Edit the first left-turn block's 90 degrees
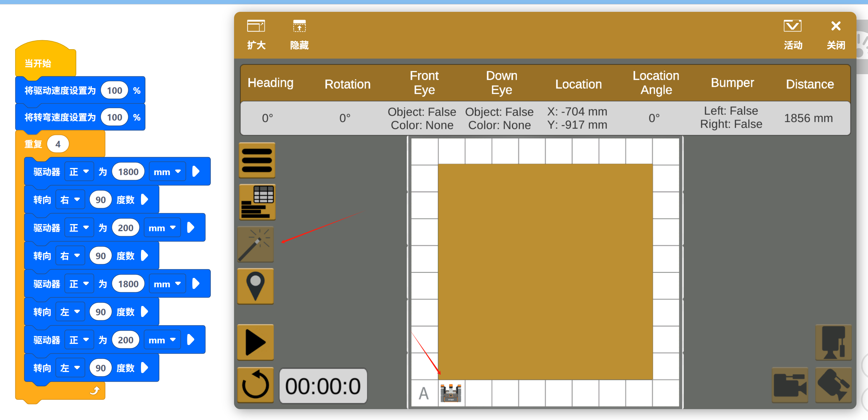The image size is (868, 420). [101, 312]
